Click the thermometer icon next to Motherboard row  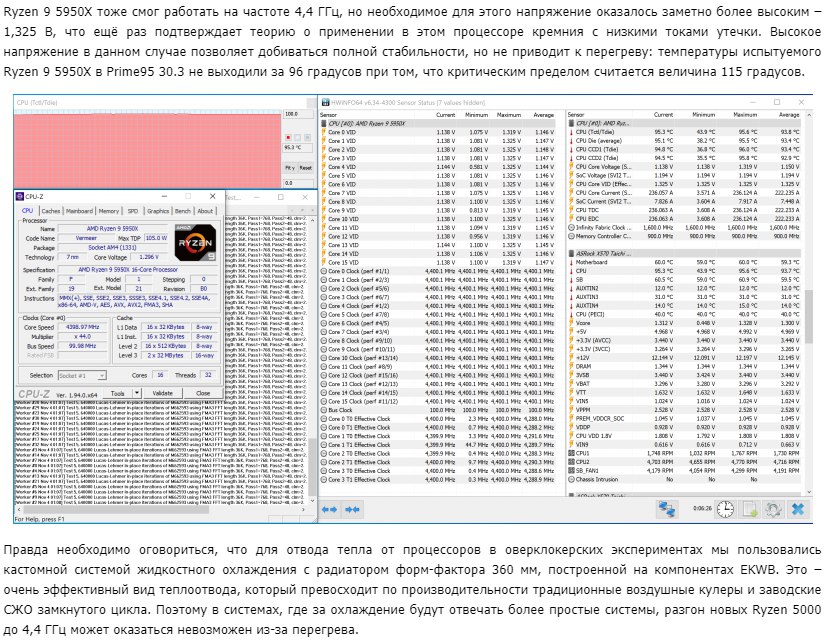pos(572,262)
